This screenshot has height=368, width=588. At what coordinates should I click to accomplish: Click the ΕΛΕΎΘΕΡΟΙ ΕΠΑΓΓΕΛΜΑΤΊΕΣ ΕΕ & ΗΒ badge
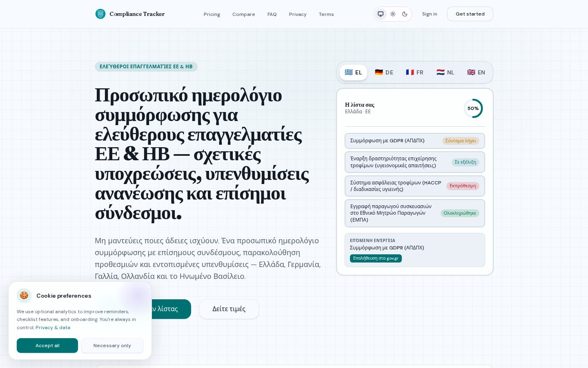pos(146,67)
